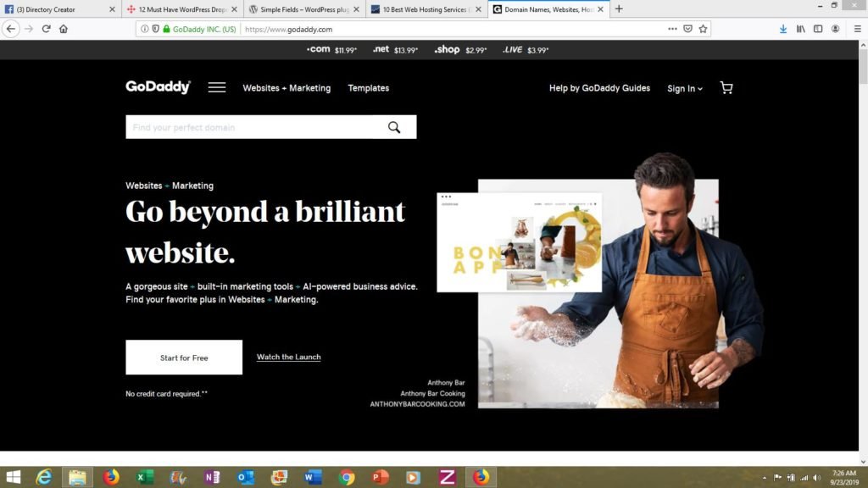Click the .LIVE $3.99 promo

[526, 50]
